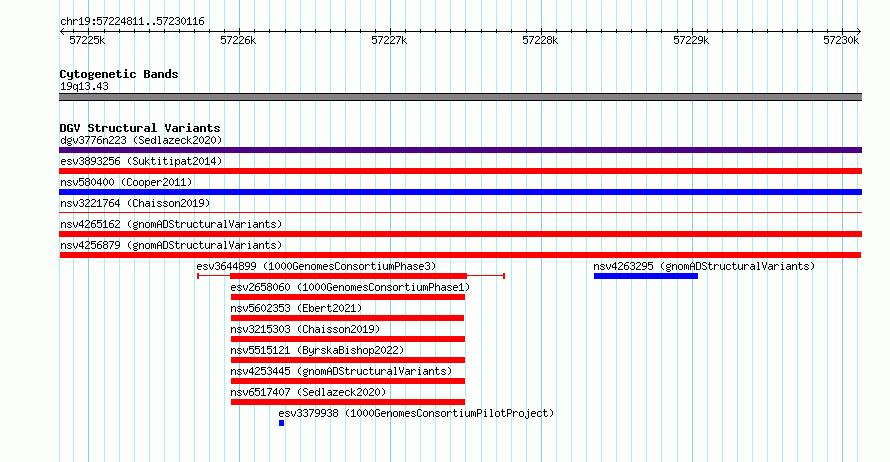Click the red esv3893256 variant bar
Screen dimensions: 890x462
coord(460,171)
